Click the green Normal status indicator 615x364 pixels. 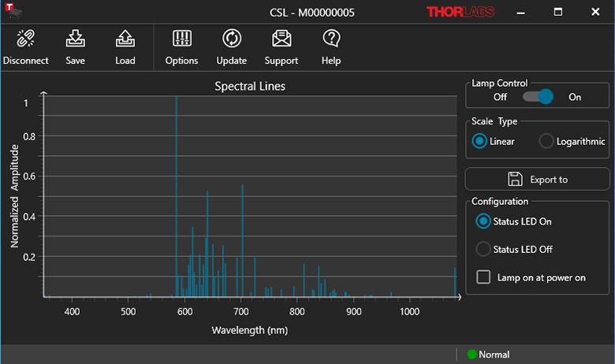pos(472,355)
